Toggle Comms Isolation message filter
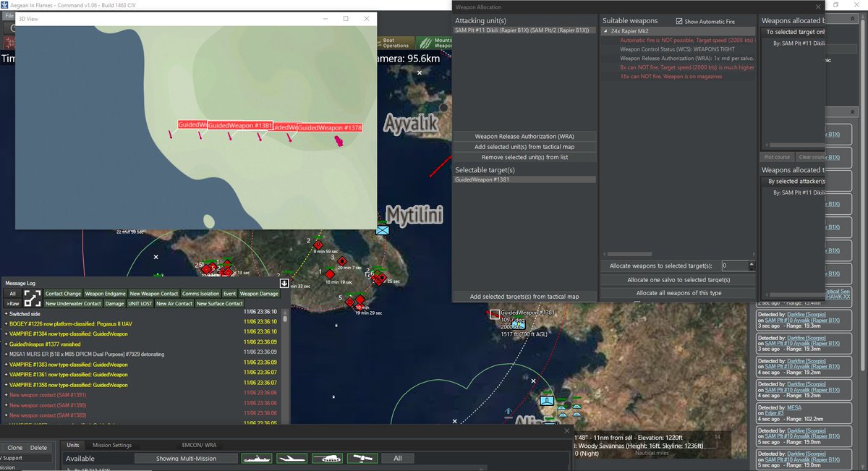The image size is (868, 471). (200, 294)
